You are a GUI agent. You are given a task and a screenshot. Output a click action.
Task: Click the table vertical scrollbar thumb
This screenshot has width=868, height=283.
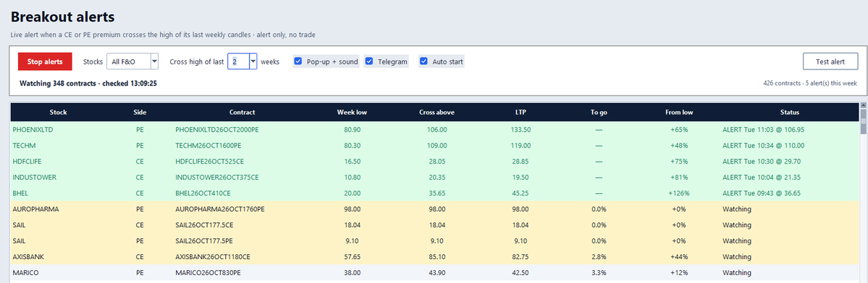(863, 122)
